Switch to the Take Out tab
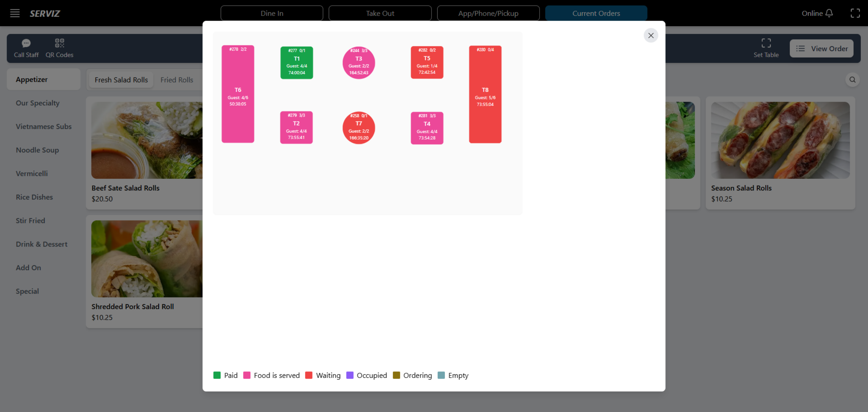Viewport: 868px width, 412px height. click(380, 13)
